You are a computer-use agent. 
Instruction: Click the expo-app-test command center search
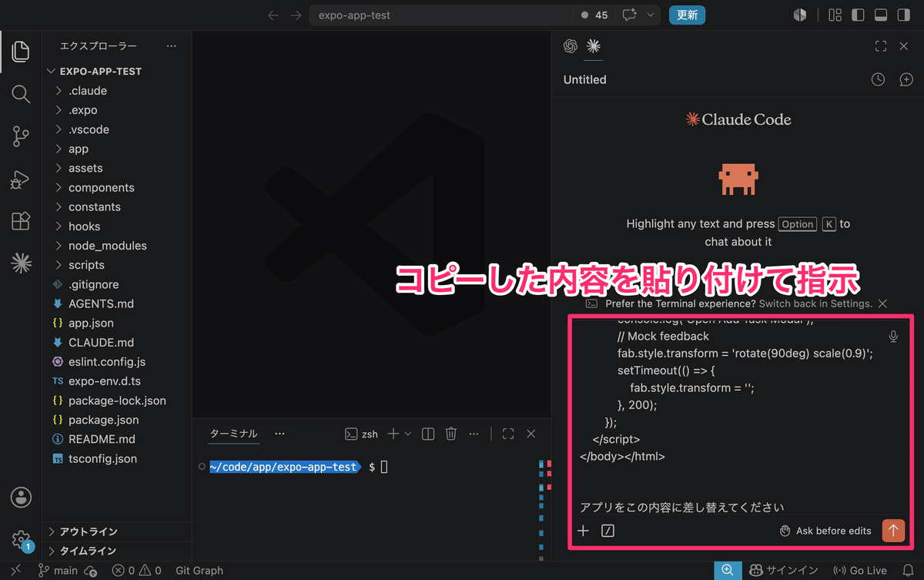[x=440, y=15]
